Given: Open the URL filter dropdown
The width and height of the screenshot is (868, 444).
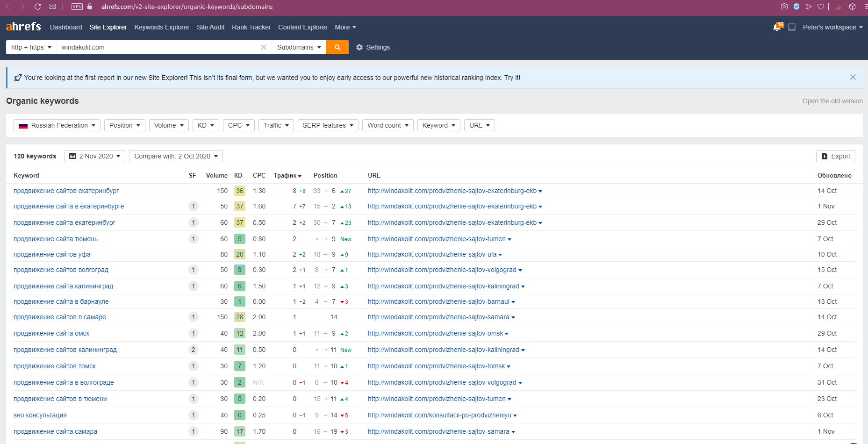Looking at the screenshot, I should (x=480, y=125).
